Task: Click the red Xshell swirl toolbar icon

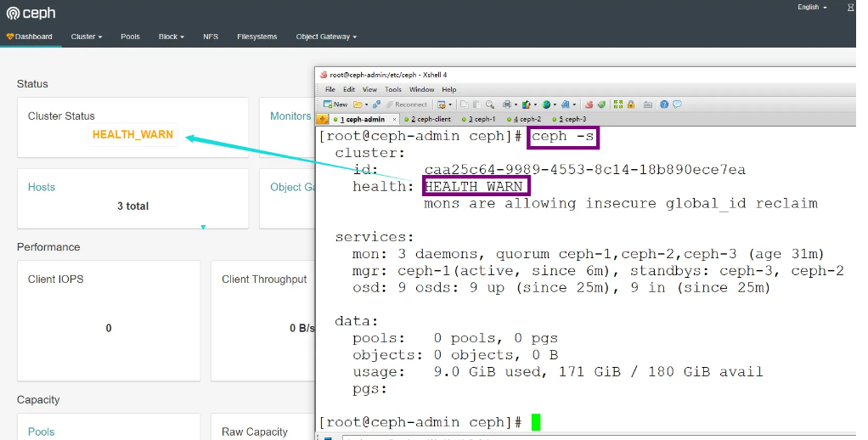Action: click(x=589, y=104)
